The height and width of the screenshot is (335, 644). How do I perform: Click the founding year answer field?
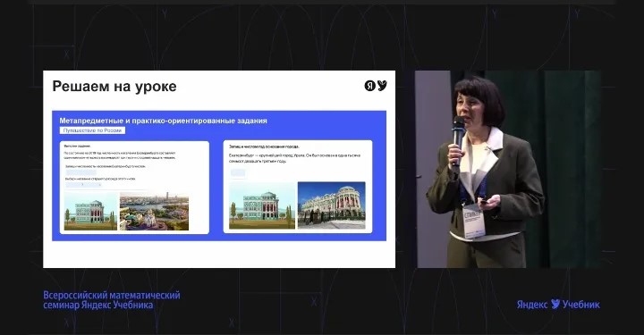(238, 172)
